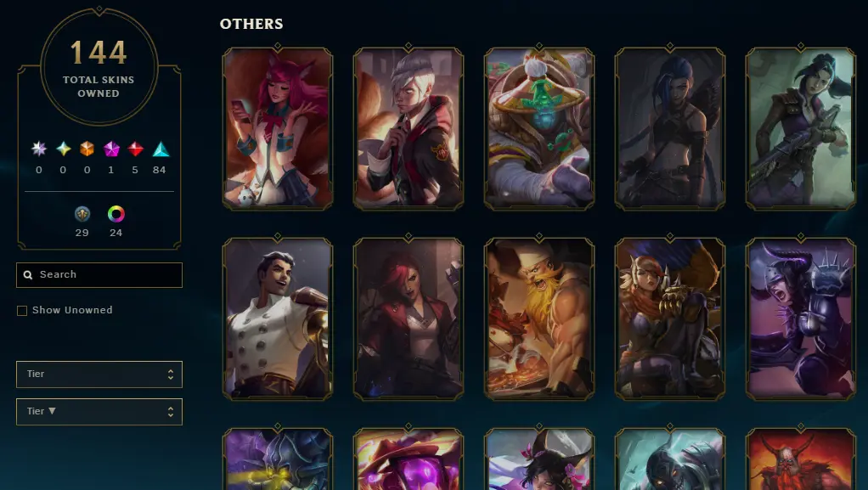The width and height of the screenshot is (868, 490).
Task: Select the Caitlyn with rifle skin card
Action: 800,128
